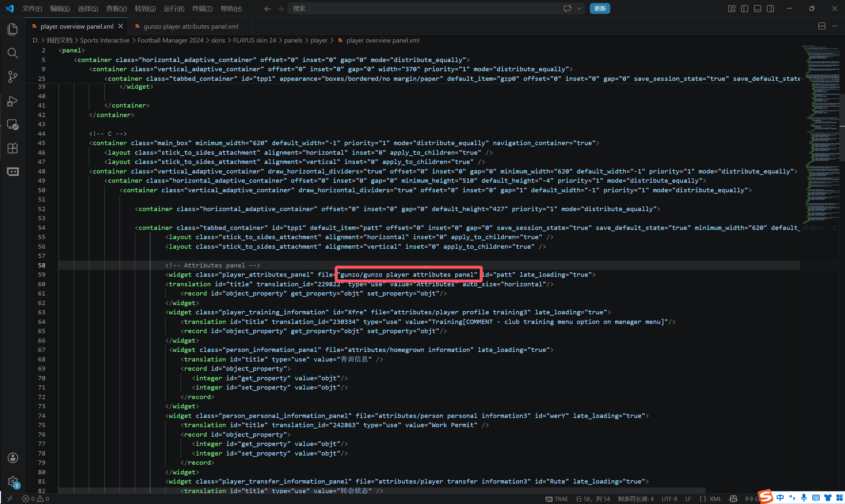This screenshot has height=504, width=845.
Task: Open the Explorer view in the activity bar
Action: tap(13, 29)
